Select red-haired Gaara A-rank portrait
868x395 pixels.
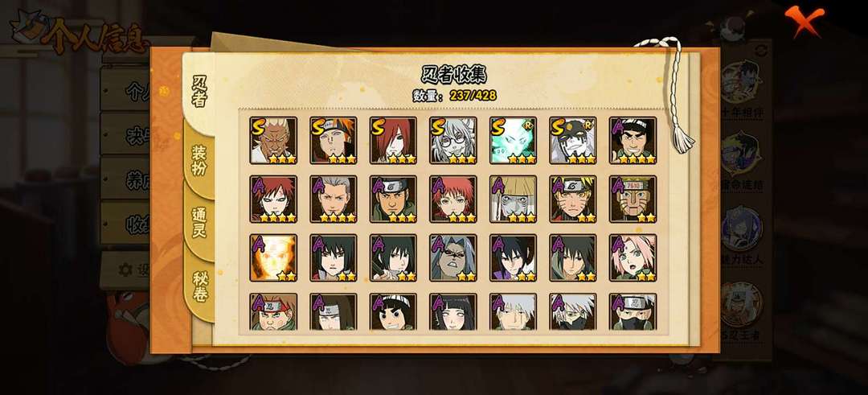click(x=273, y=199)
